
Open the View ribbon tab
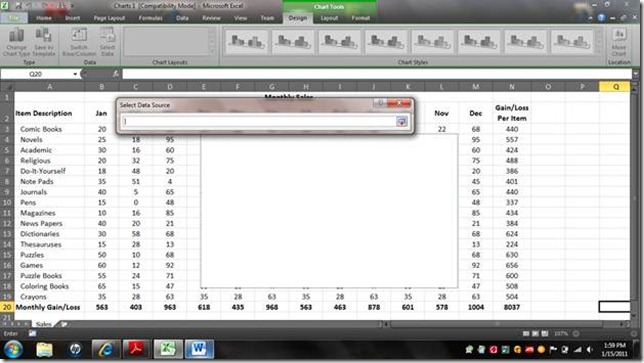click(241, 18)
